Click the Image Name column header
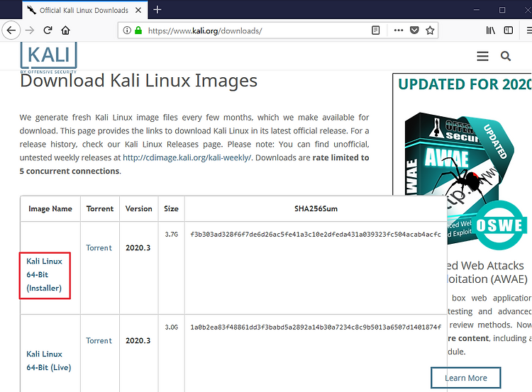 click(x=50, y=209)
